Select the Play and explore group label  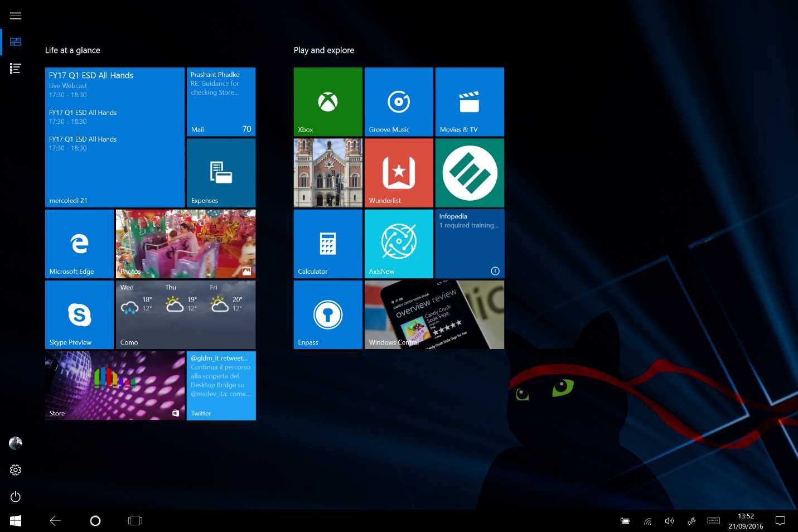tap(323, 50)
